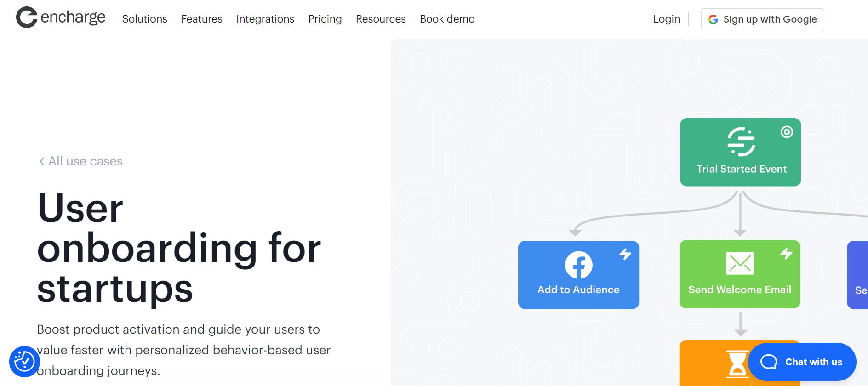Select the Trial Started Event node
The image size is (868, 386).
click(740, 152)
